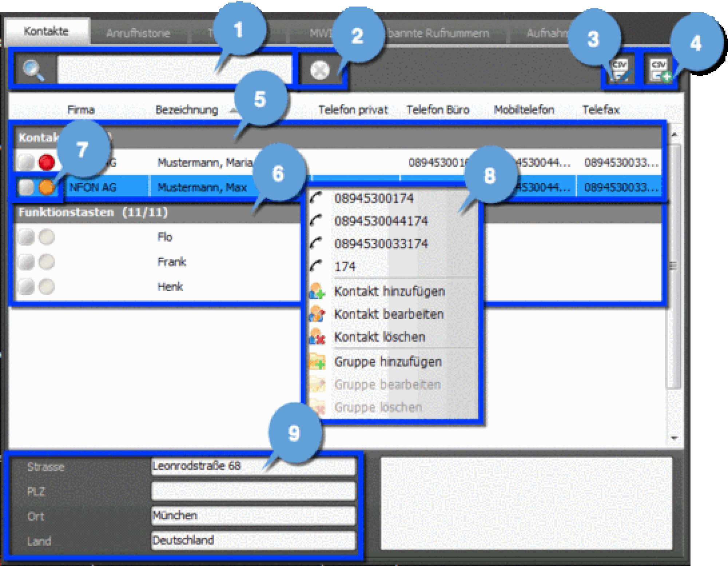Click the magnifying glass search icon
This screenshot has height=566, width=728.
33,70
